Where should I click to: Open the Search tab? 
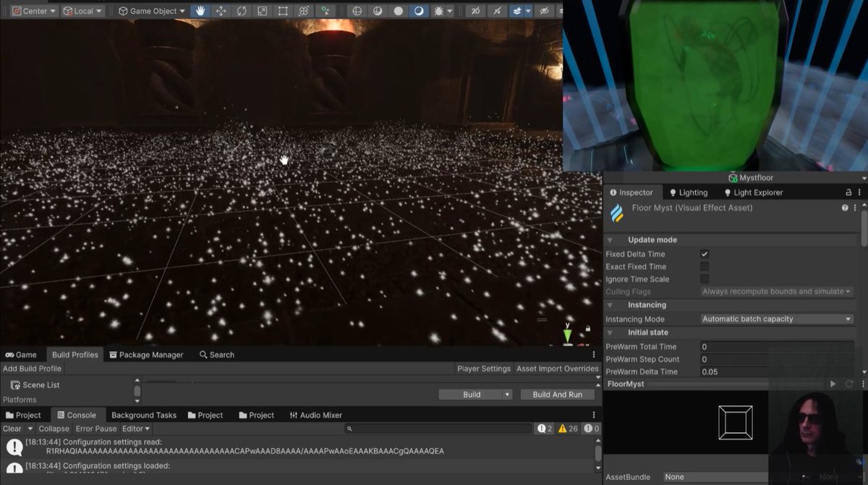point(217,355)
